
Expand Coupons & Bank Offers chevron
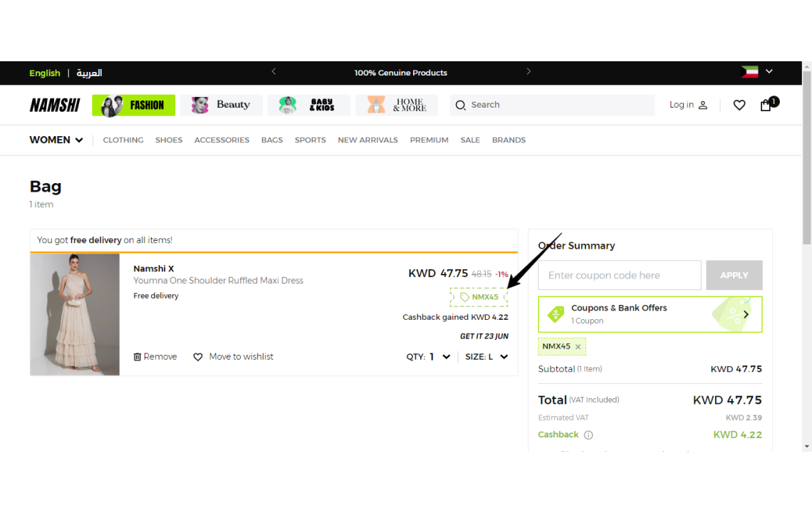746,314
